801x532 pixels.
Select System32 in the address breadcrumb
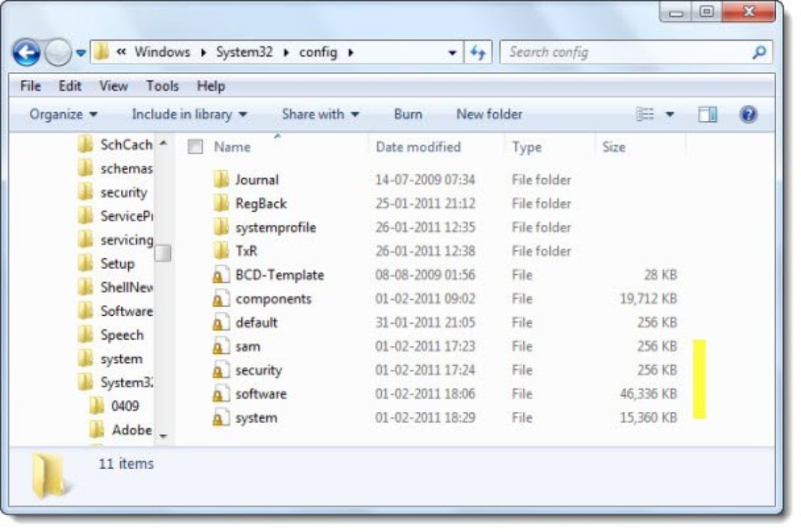(244, 52)
